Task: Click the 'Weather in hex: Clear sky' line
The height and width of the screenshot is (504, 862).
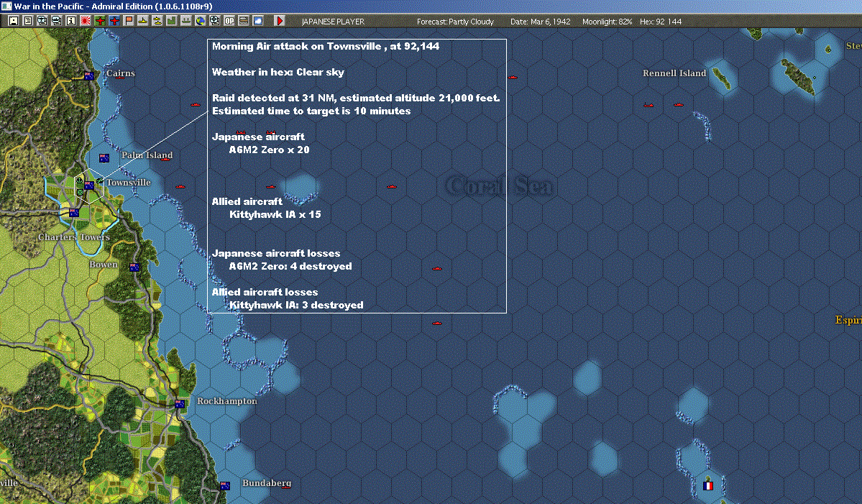Action: point(278,72)
